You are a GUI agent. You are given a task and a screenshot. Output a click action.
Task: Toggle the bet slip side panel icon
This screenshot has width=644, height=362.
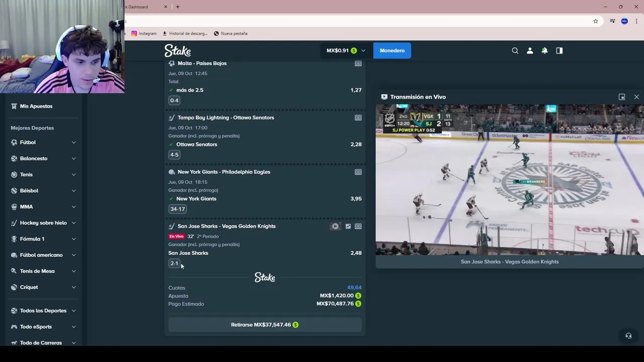click(559, 50)
